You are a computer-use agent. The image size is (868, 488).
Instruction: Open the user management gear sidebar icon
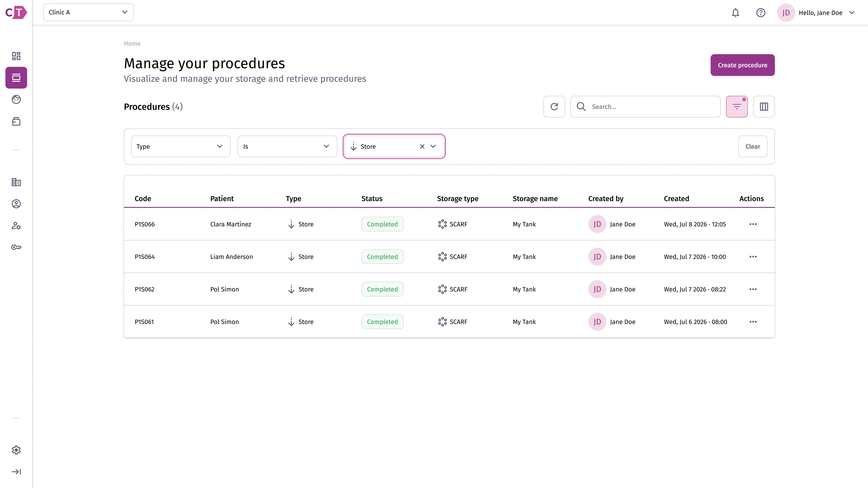[x=16, y=226]
